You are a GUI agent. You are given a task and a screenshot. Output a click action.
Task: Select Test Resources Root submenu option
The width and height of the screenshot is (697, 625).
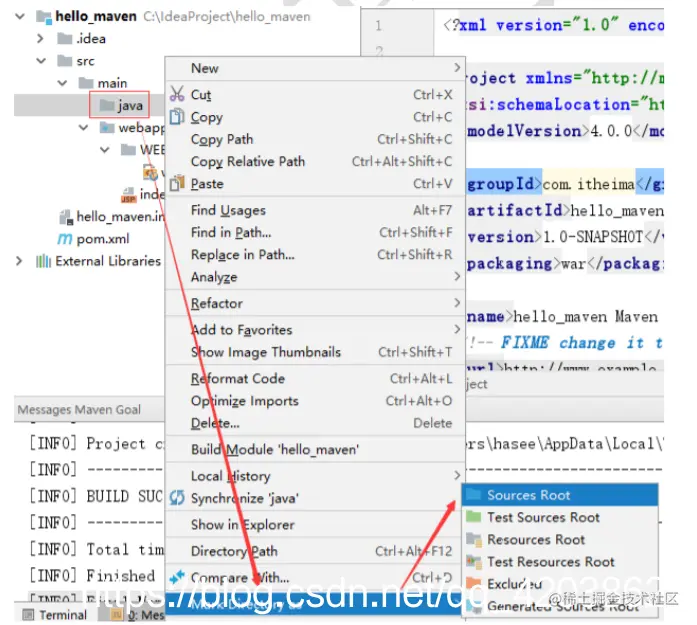560,561
